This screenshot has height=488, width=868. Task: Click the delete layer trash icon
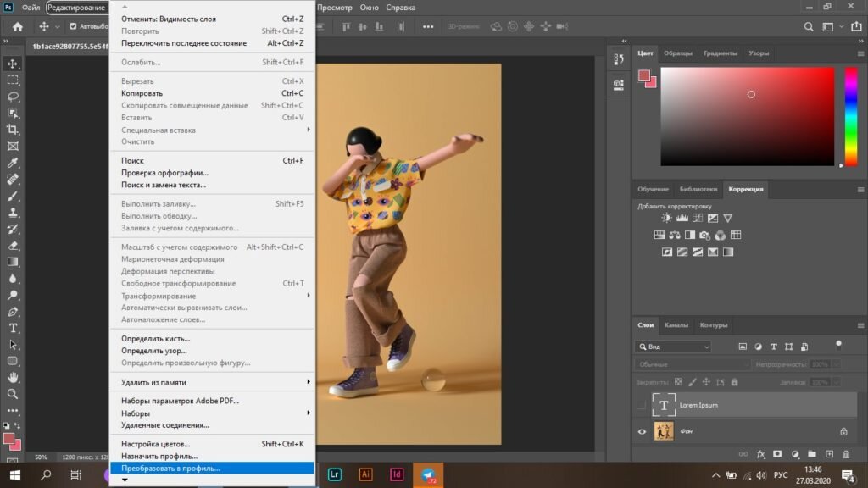coord(844,454)
